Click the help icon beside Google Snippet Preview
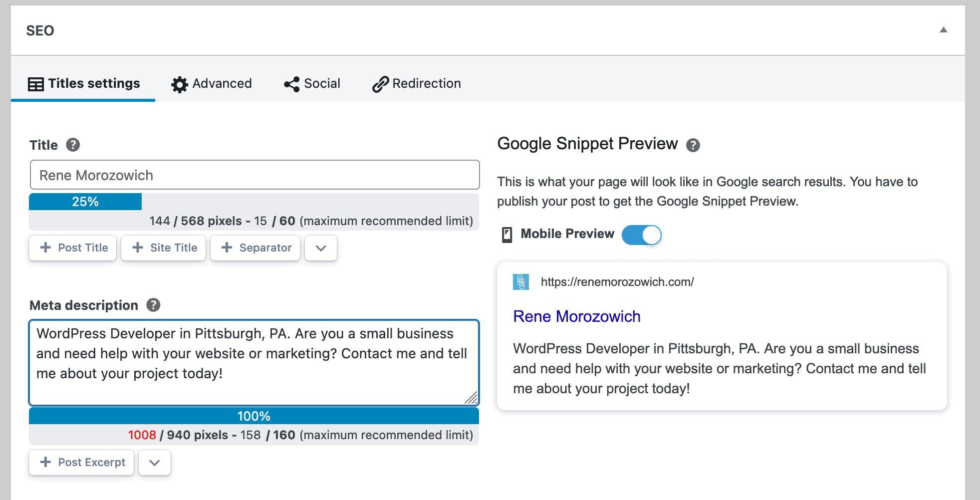 pos(693,145)
